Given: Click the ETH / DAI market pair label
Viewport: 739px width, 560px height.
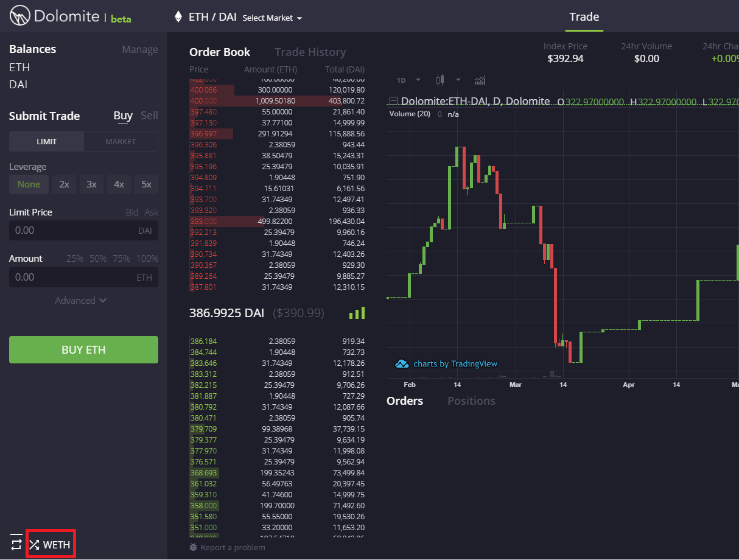Looking at the screenshot, I should click(x=212, y=17).
